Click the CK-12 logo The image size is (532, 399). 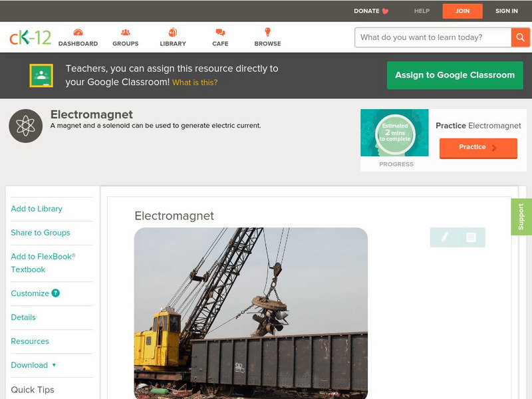pyautogui.click(x=30, y=37)
